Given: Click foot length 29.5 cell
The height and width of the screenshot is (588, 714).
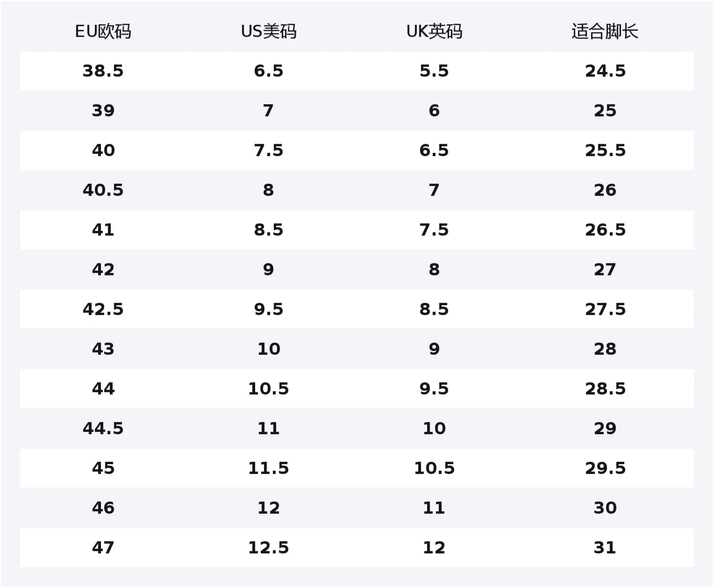Looking at the screenshot, I should pyautogui.click(x=605, y=468).
